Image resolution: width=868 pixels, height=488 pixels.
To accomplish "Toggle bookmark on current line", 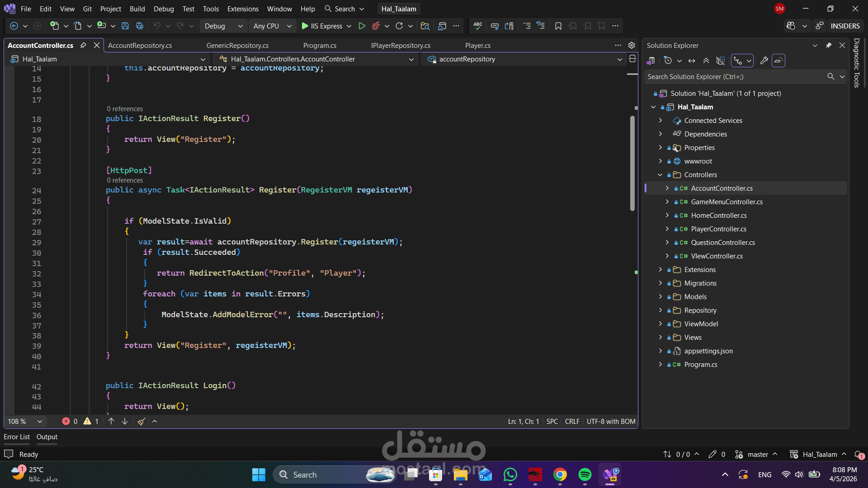I will tap(558, 26).
